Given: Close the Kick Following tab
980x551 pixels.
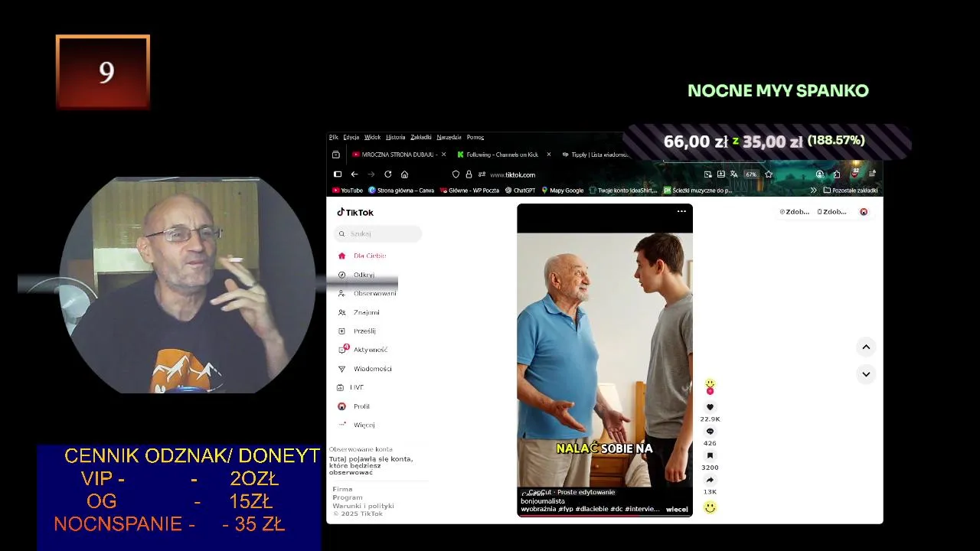Looking at the screenshot, I should pyautogui.click(x=548, y=155).
